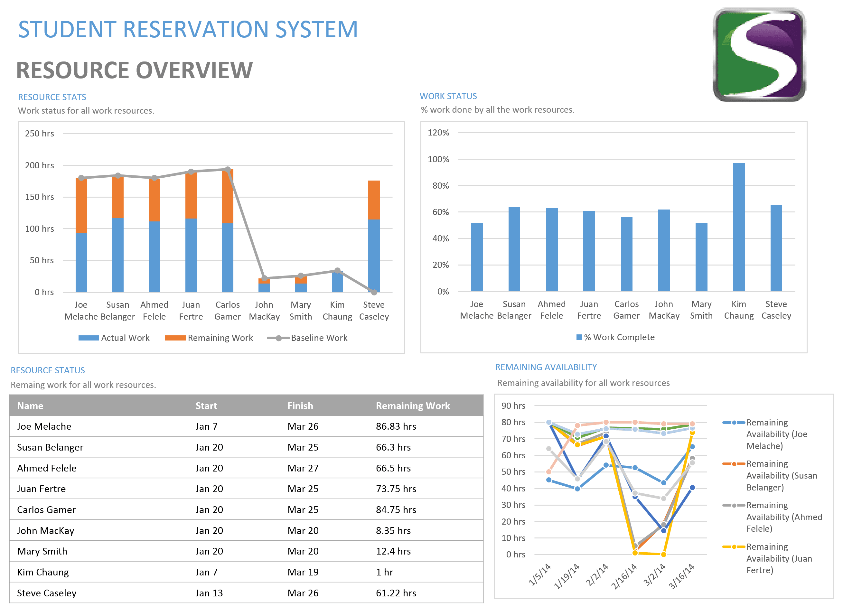The image size is (862, 616).
Task: Select the Ahmed Felele name cell
Action: tap(47, 468)
